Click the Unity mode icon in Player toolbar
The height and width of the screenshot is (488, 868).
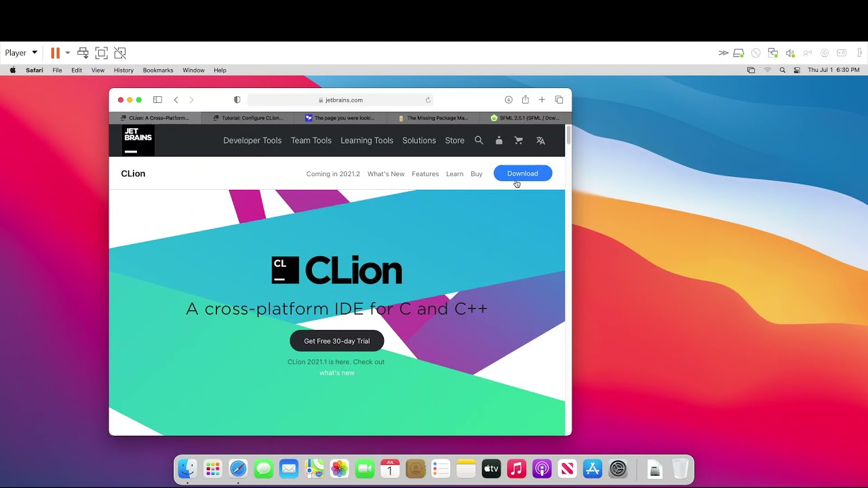click(120, 53)
